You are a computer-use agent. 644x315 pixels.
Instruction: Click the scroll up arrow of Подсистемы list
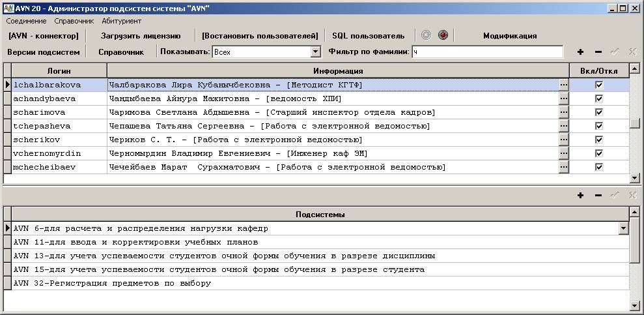pyautogui.click(x=634, y=212)
